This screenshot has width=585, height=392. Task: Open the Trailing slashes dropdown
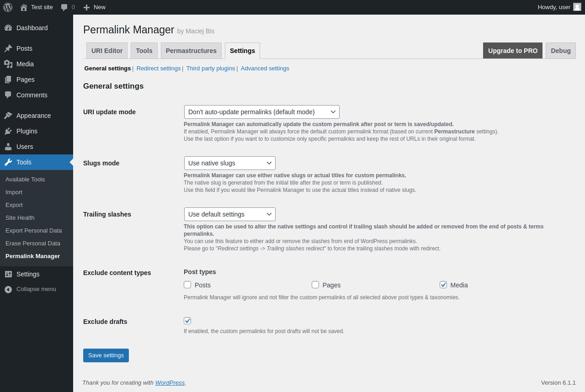229,214
